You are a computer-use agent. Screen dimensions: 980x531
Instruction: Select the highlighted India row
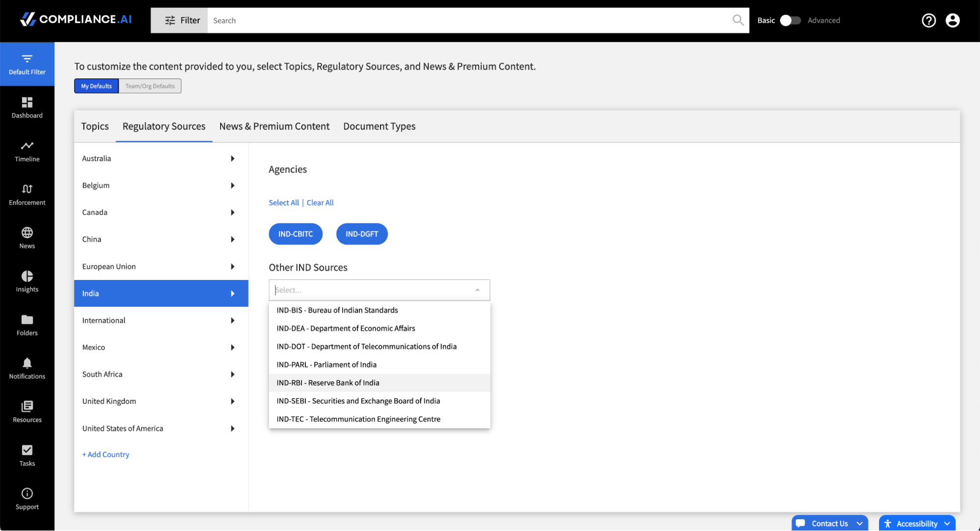click(161, 293)
